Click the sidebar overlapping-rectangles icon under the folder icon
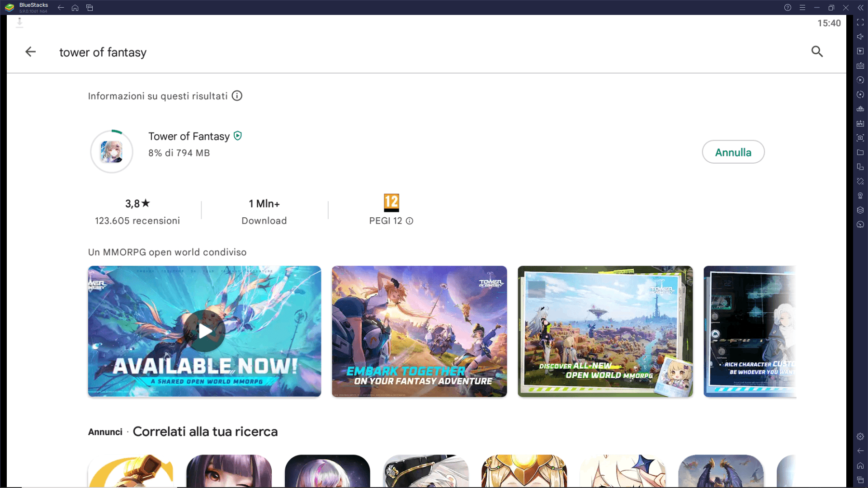This screenshot has width=868, height=488. 860,167
